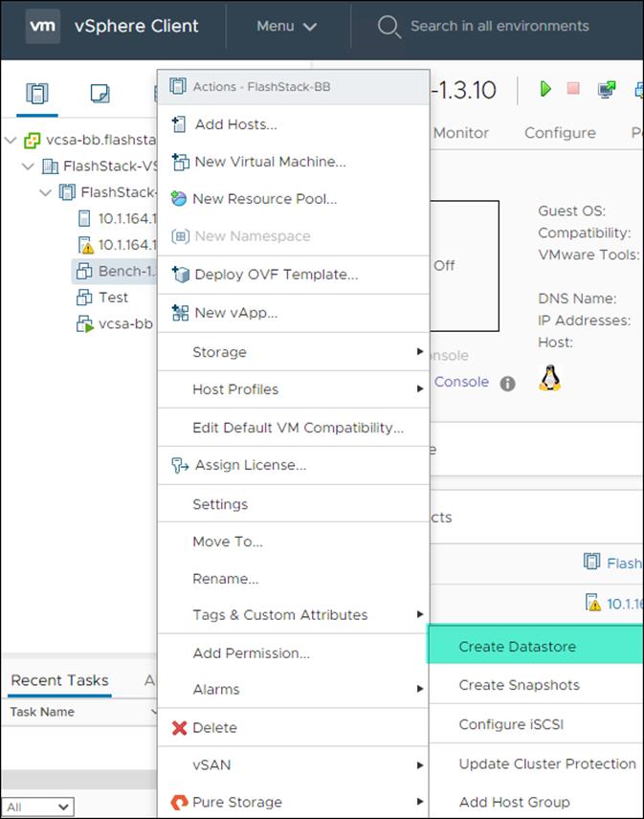
Task: Open the 10.1.16 host link
Action: click(624, 604)
